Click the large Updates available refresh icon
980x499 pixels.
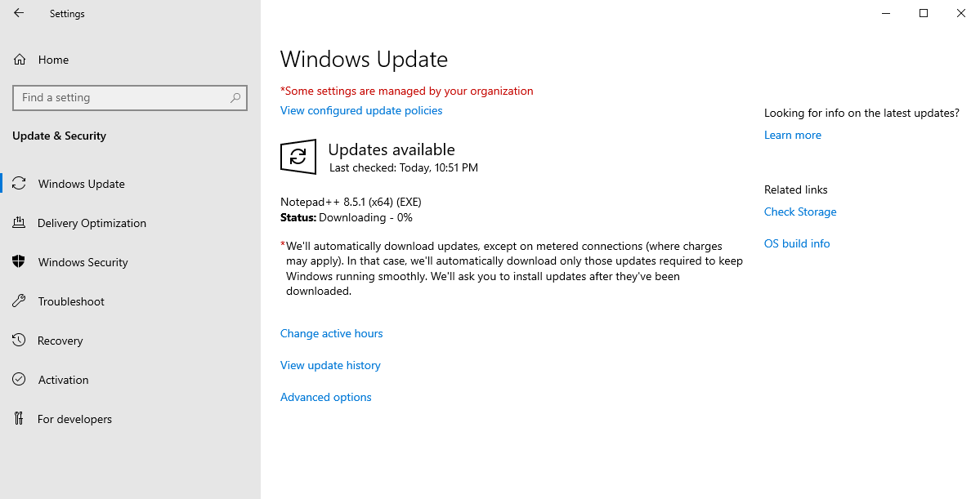pos(298,157)
